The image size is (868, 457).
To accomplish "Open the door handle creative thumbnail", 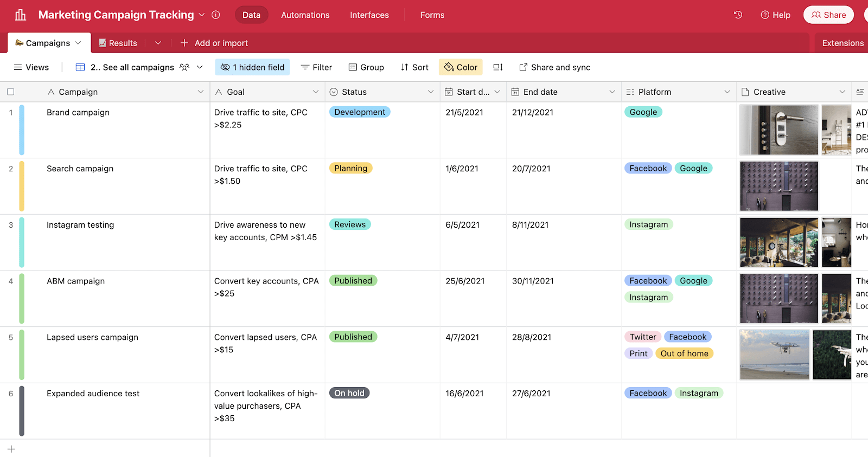I will tap(778, 130).
